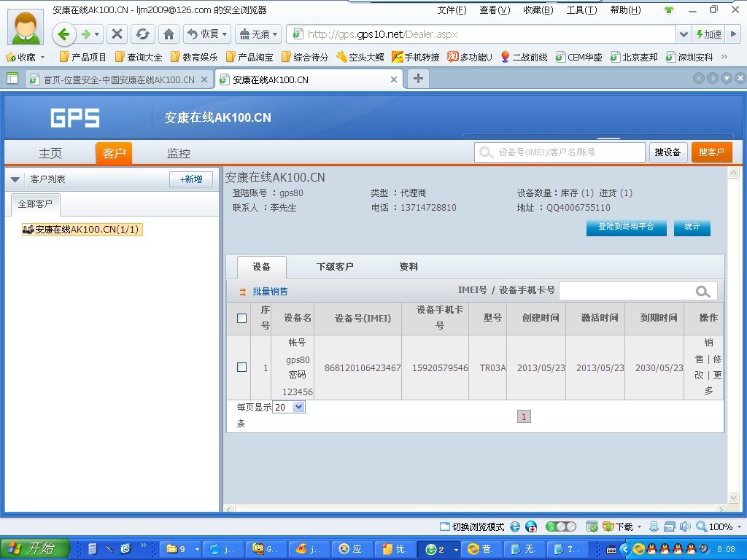
Task: Click the 批量销售 batch sale link
Action: click(270, 292)
